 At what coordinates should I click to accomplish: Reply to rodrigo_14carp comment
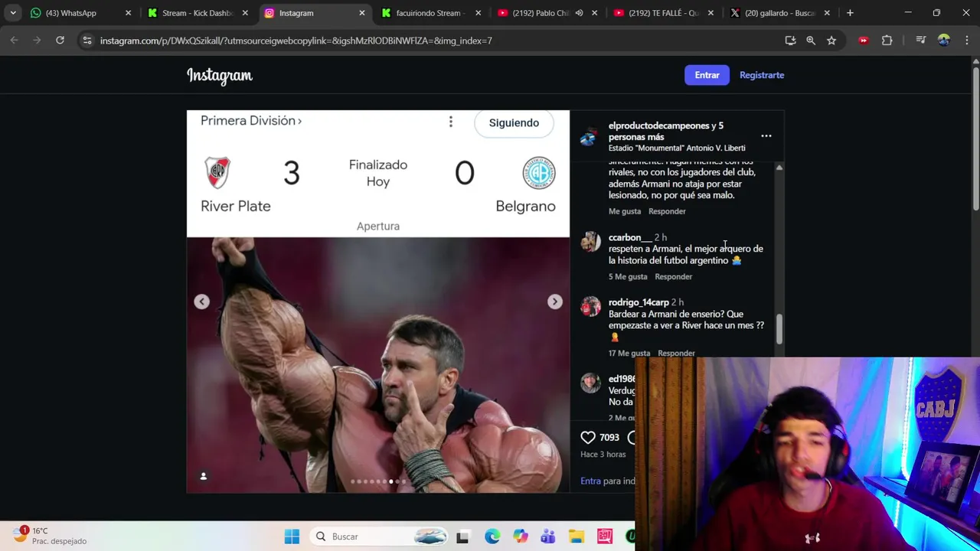coord(676,354)
